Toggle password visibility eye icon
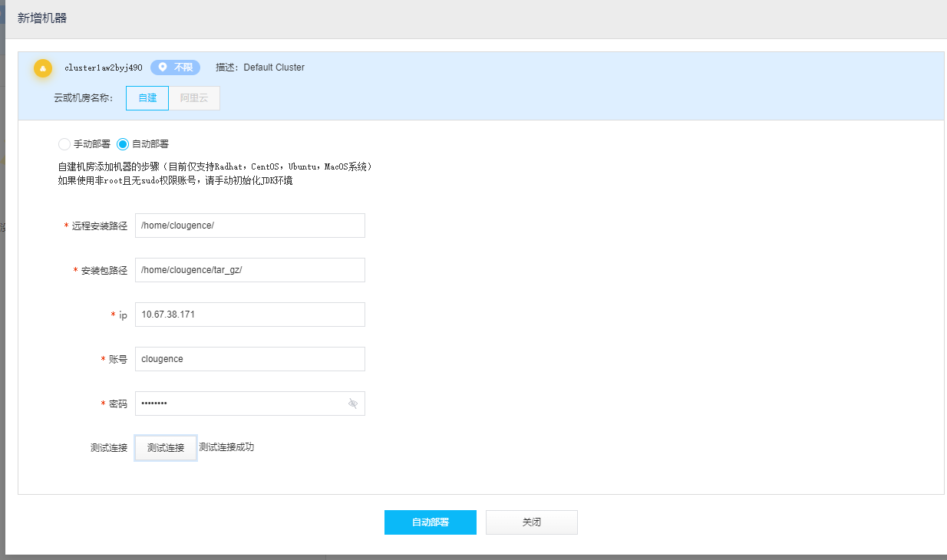The width and height of the screenshot is (947, 560). pos(353,404)
